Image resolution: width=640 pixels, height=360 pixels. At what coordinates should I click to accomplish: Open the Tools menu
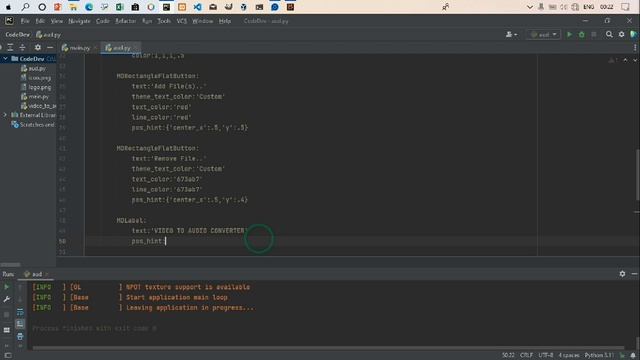pyautogui.click(x=164, y=21)
